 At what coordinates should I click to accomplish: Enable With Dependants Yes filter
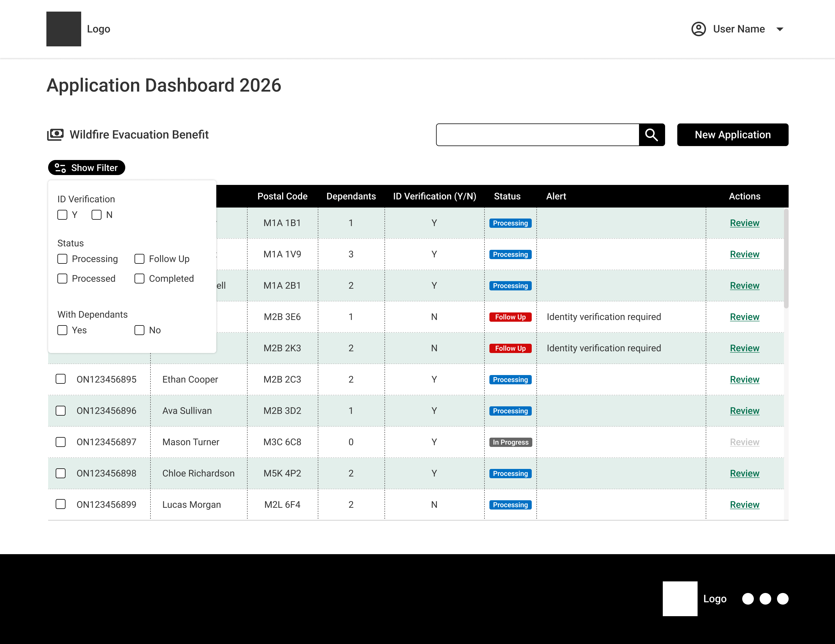click(x=62, y=330)
